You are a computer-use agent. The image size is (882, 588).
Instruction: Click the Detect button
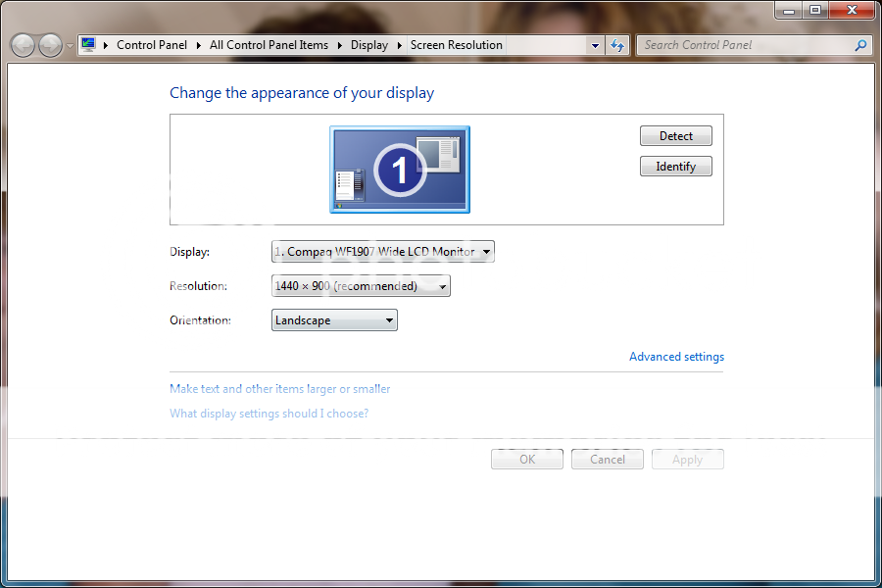click(675, 135)
